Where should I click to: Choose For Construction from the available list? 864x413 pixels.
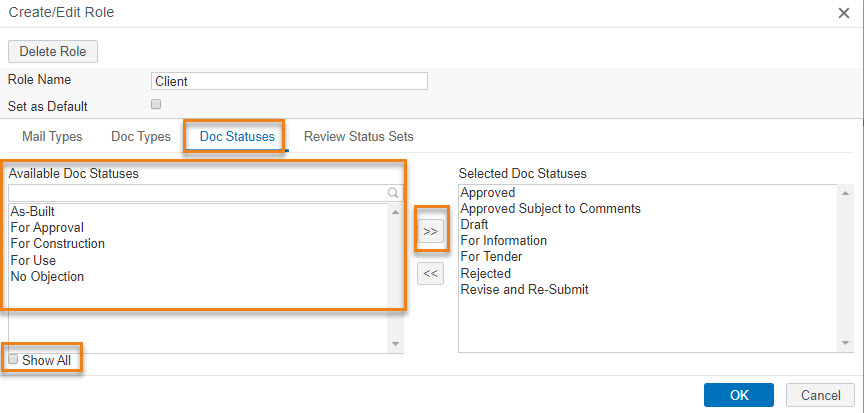tap(57, 243)
